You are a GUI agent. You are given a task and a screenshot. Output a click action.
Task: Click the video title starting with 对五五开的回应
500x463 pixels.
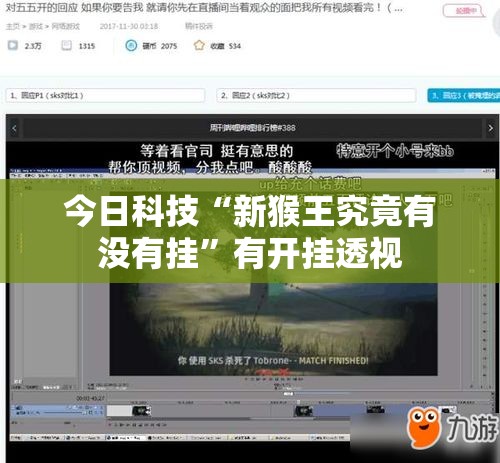pyautogui.click(x=204, y=8)
